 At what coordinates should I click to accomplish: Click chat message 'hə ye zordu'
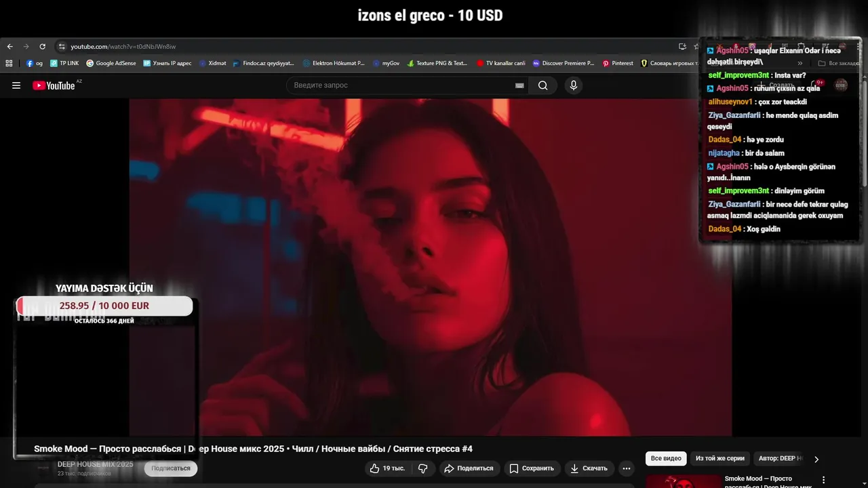tap(765, 140)
